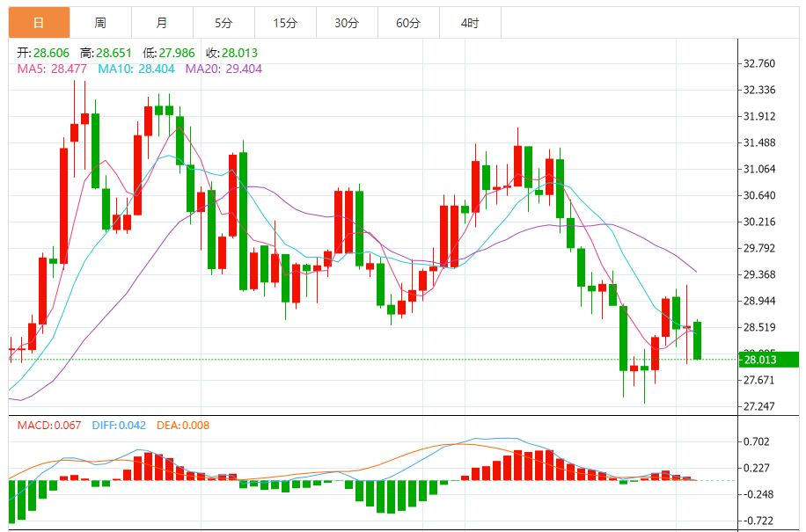This screenshot has height=532, width=806.
Task: Click the MA10: 28.404 label
Action: pyautogui.click(x=136, y=69)
